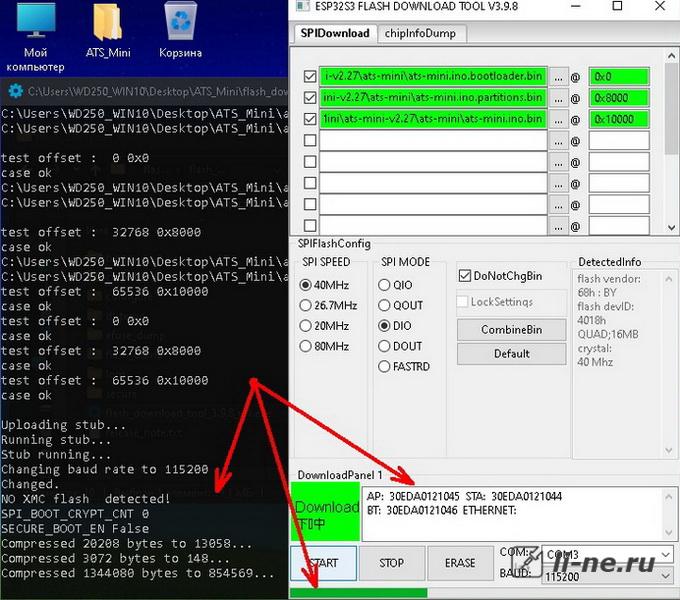Viewport: 680px width, 600px height.
Task: Browse file for ats-mini.ino.bin row
Action: click(x=559, y=120)
